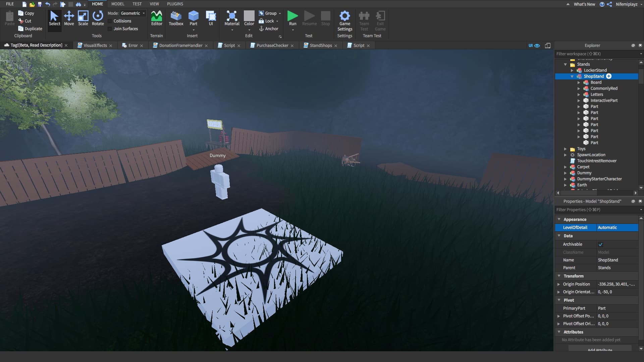Screen dimensions: 644x362
Task: Select the Move tool
Action: [x=69, y=18]
